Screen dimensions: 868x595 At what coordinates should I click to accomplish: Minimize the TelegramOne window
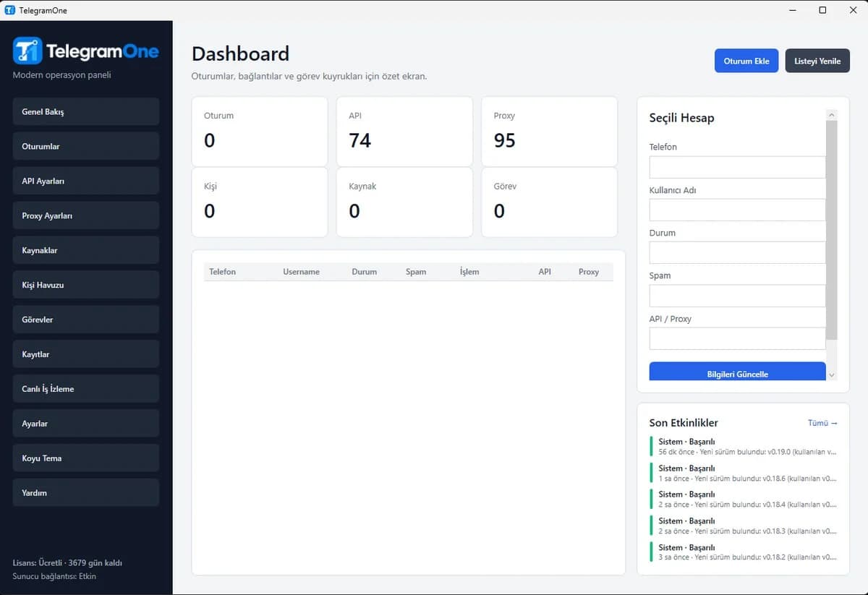coord(793,10)
